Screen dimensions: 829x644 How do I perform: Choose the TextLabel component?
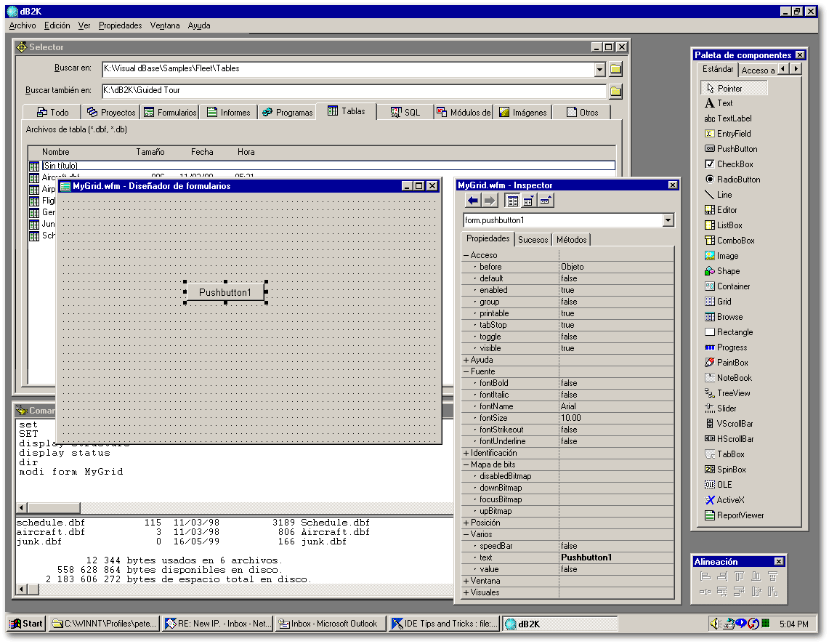[727, 118]
